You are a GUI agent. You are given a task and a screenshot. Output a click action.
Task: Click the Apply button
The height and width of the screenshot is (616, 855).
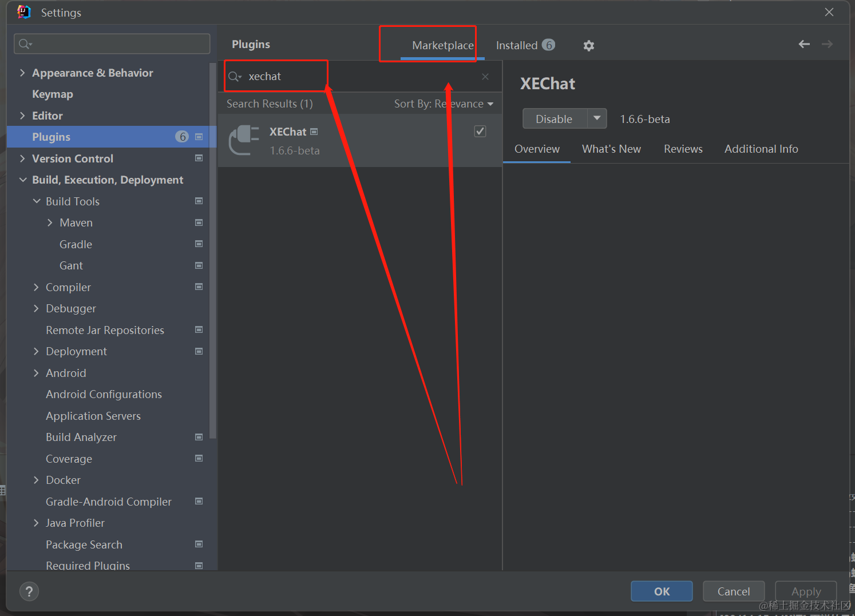tap(806, 591)
